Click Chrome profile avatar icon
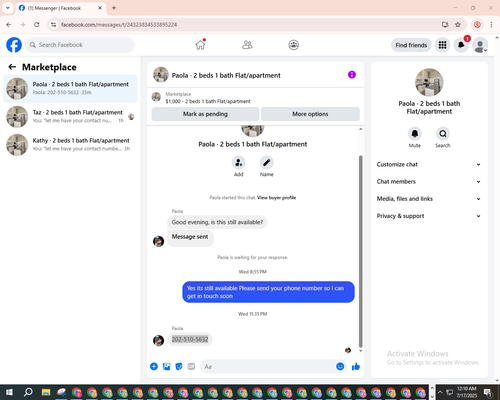 coord(477,25)
